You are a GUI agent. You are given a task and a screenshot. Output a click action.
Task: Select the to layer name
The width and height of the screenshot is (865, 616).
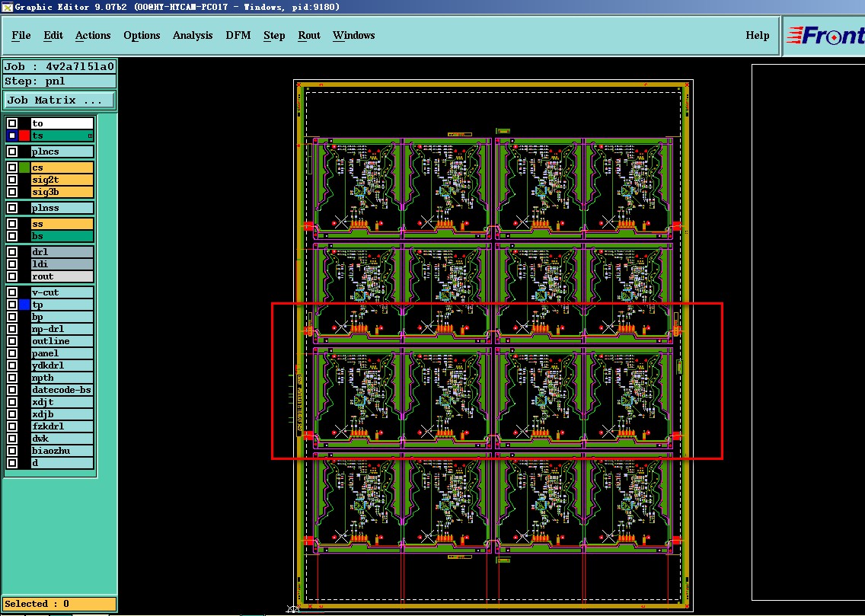(62, 123)
